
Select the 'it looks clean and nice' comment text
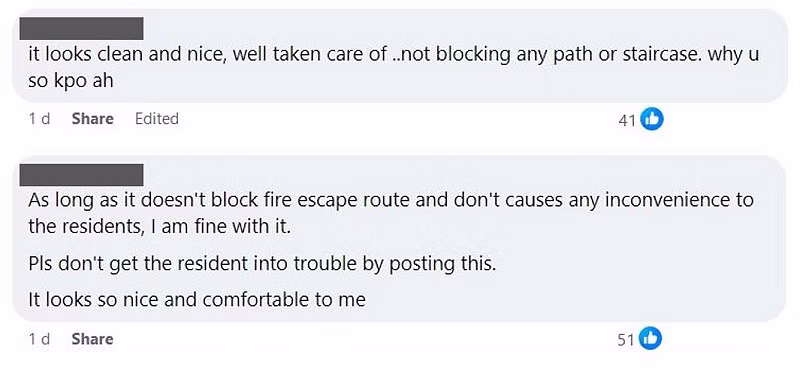pos(393,67)
